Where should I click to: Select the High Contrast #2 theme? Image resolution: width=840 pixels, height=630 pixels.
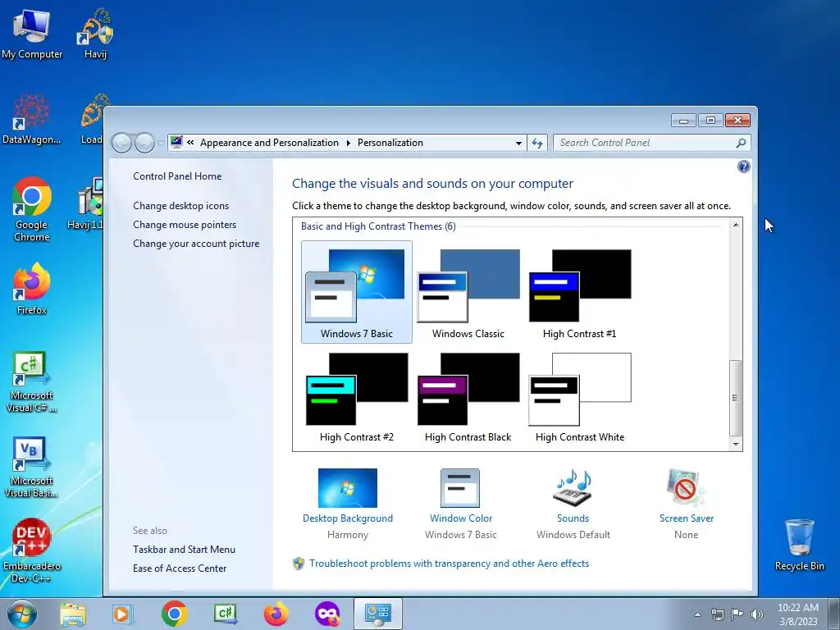coord(357,396)
